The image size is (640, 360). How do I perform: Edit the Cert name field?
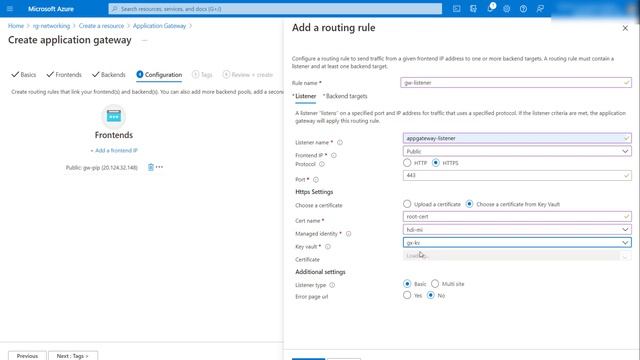[x=517, y=217]
